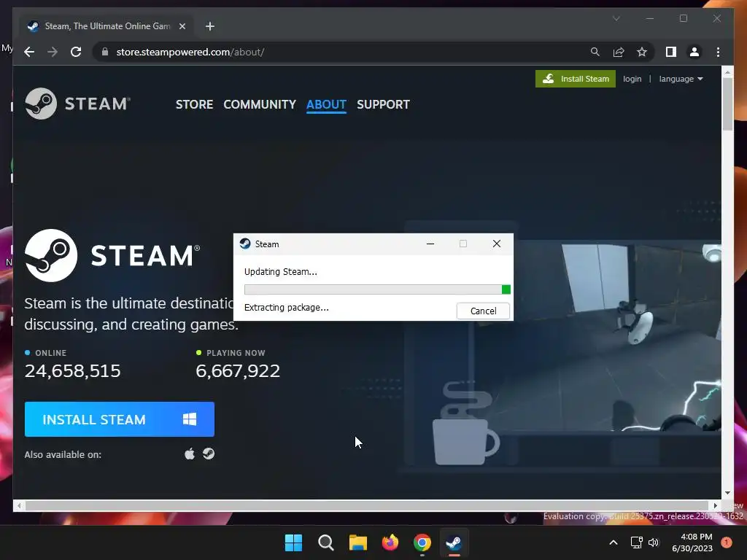This screenshot has height=560, width=747.
Task: Click the Steam taskbar icon
Action: [x=454, y=542]
